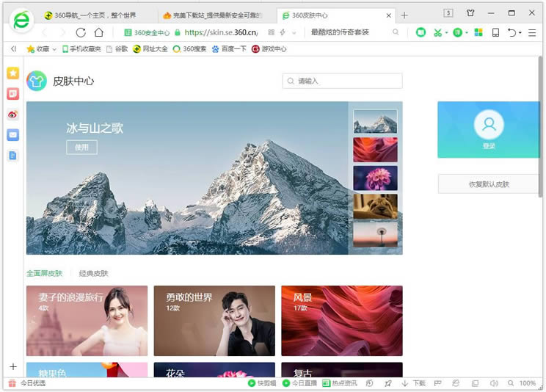Open the 手机收藏夹 bookmark
Screen dimensions: 546x392
click(x=81, y=49)
